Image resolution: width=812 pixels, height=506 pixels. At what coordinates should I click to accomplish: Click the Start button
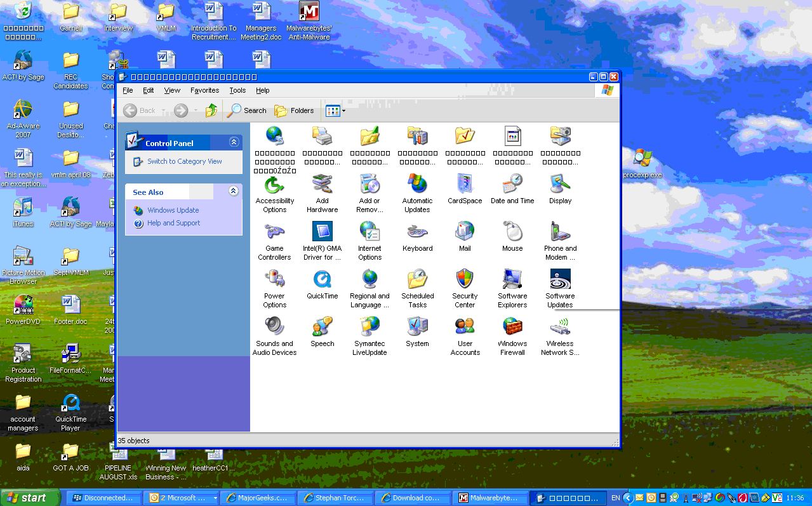[29, 498]
